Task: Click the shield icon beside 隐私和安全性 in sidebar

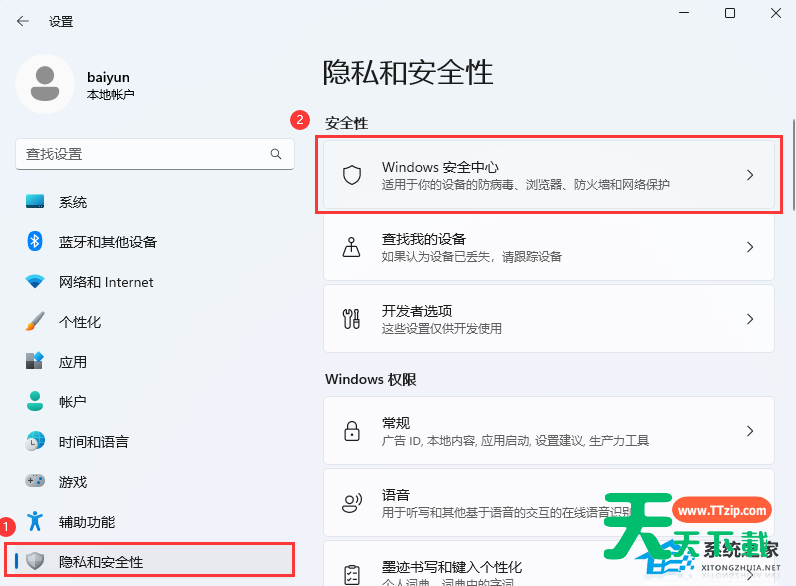Action: pos(35,561)
